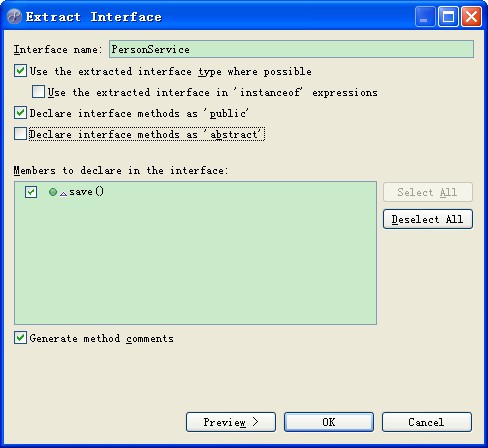The image size is (488, 448).
Task: Click the Deselect All button
Action: [x=428, y=219]
